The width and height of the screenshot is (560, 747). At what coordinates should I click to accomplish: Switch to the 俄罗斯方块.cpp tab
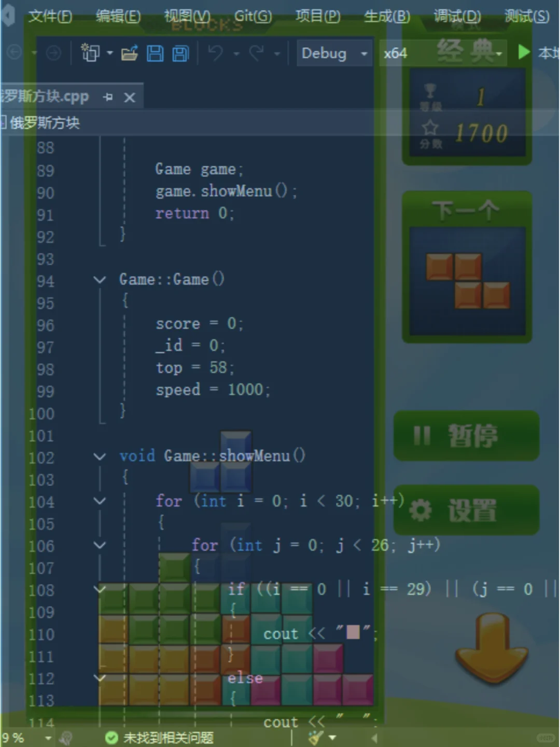tap(45, 96)
